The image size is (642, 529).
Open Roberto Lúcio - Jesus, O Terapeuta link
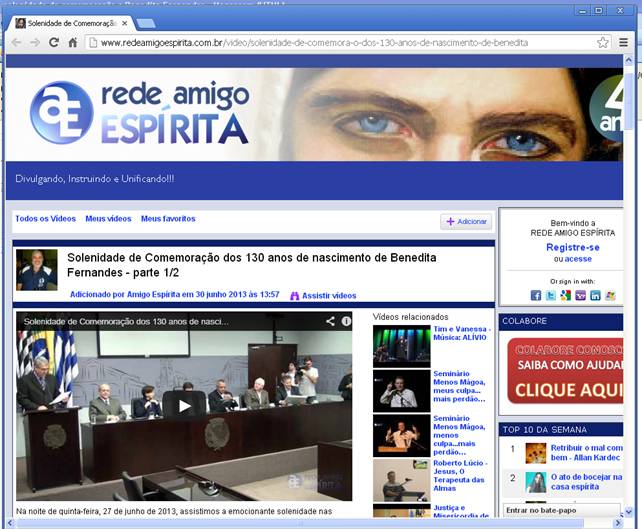[460, 475]
